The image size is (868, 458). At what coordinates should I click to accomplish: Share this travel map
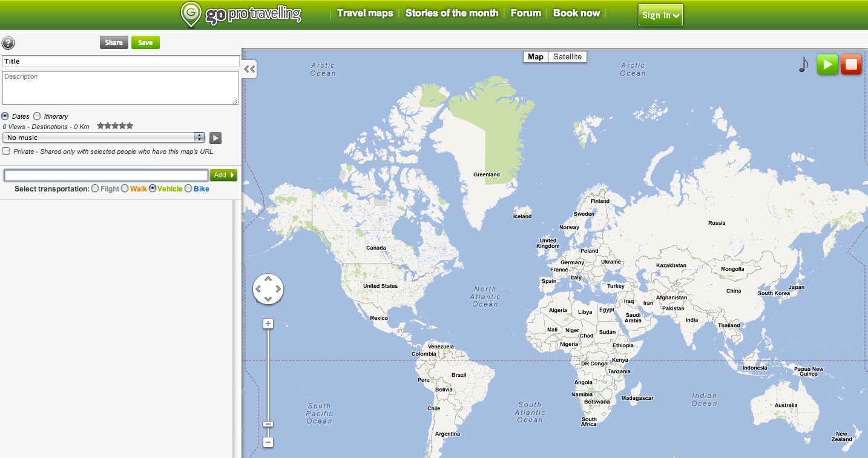coord(113,42)
